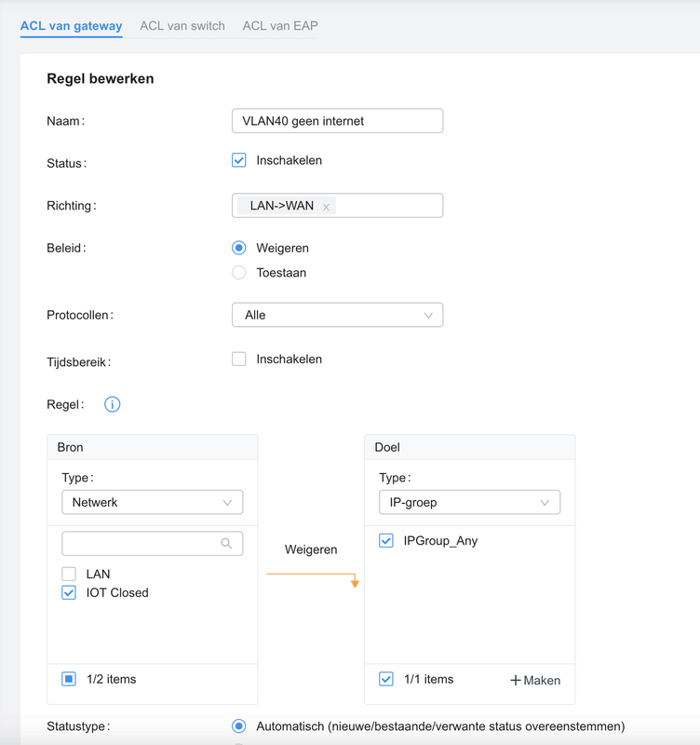Toggle select-all checkbox for Bron items

point(69,679)
